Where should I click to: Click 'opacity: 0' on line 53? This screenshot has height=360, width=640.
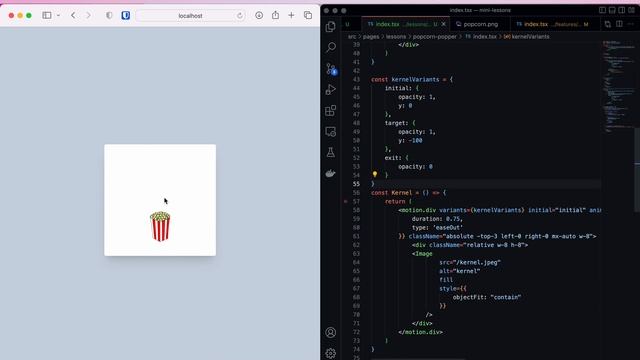click(x=415, y=167)
